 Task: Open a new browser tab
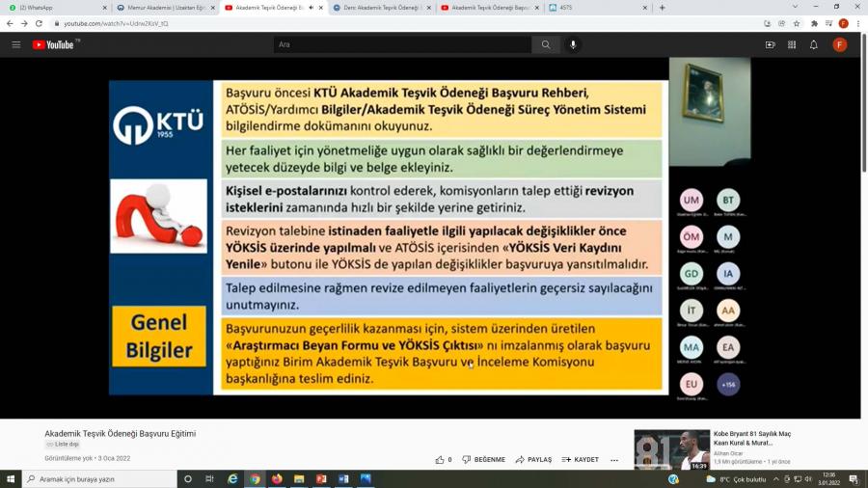pos(662,8)
